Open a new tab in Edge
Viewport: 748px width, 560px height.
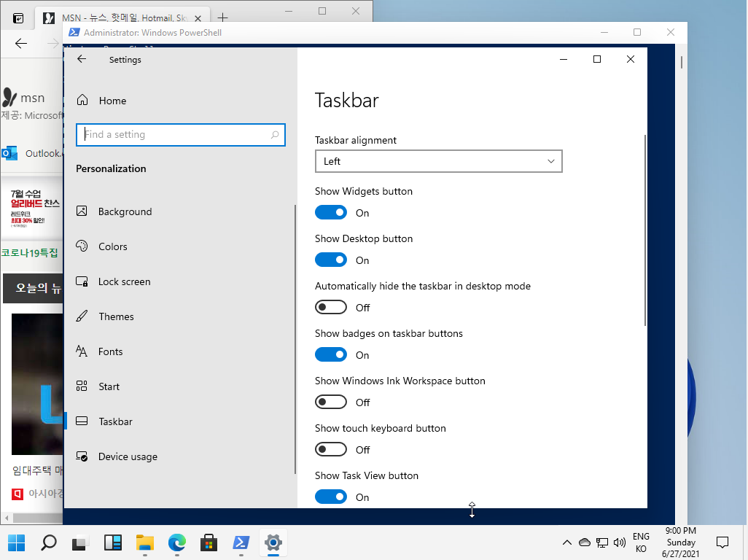coord(223,18)
